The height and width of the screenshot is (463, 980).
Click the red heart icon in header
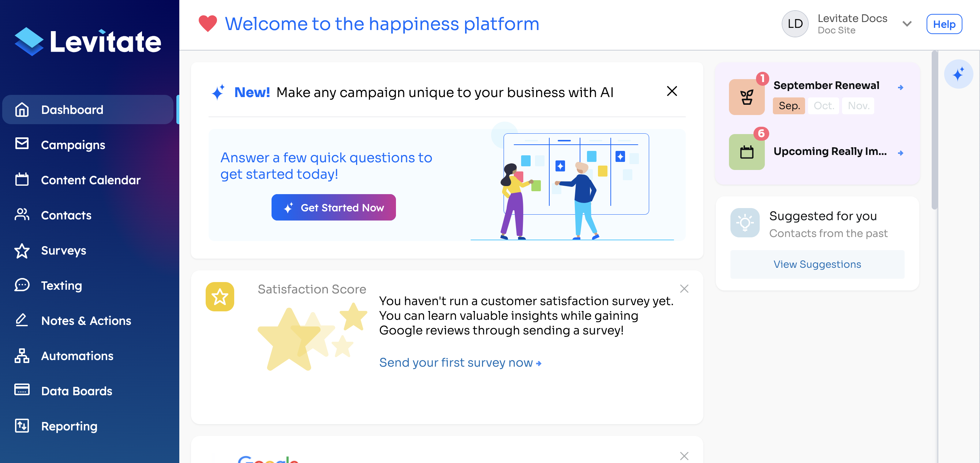(208, 23)
